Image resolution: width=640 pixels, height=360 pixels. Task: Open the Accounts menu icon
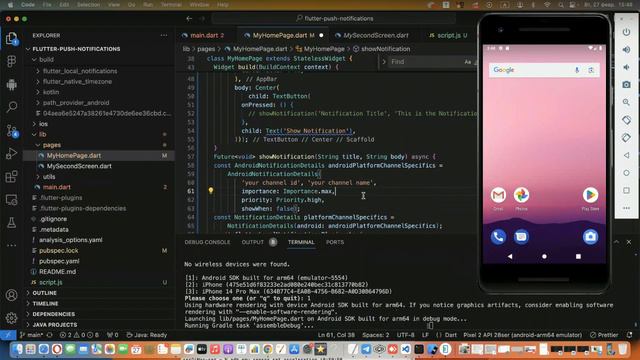click(x=11, y=295)
